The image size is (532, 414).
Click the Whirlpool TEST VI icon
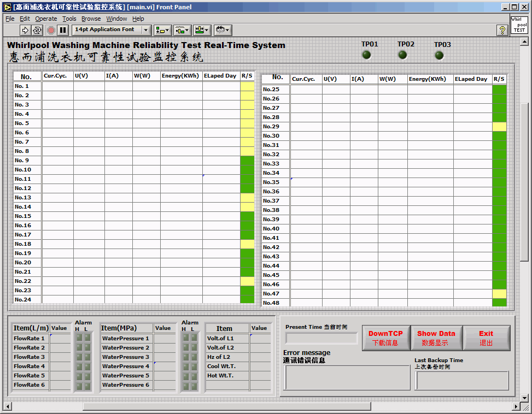pos(519,25)
